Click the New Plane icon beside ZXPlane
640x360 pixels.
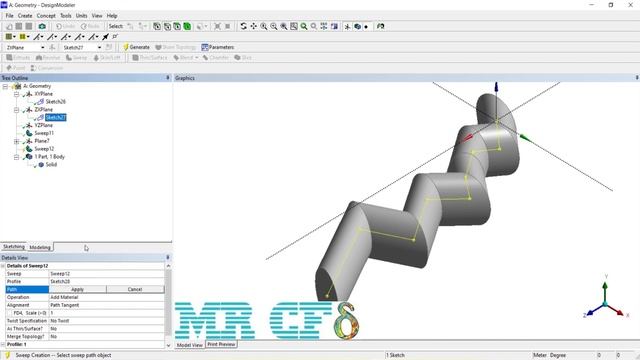tap(52, 47)
